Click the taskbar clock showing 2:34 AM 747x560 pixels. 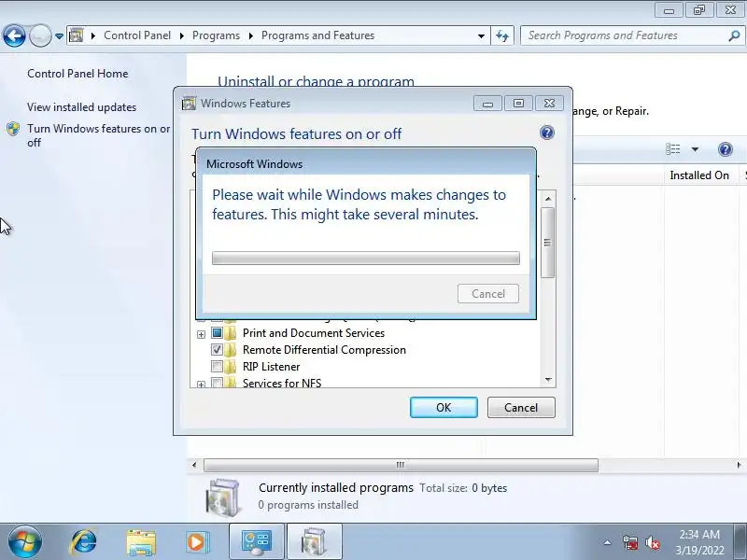tap(699, 542)
